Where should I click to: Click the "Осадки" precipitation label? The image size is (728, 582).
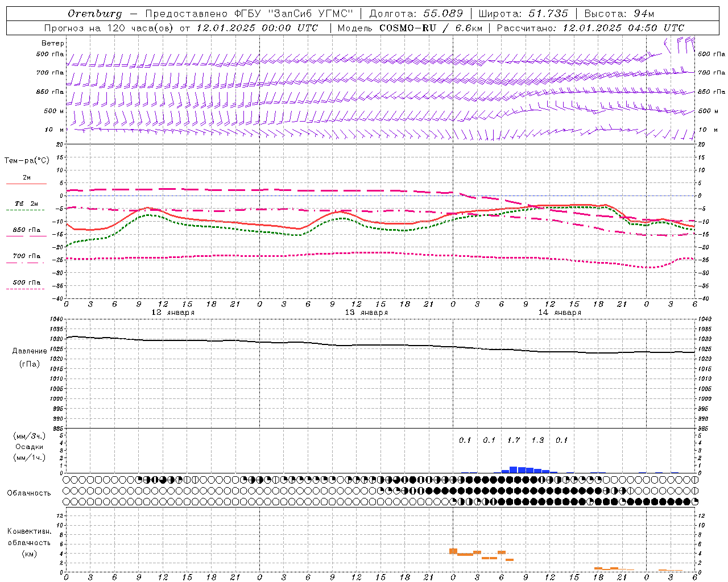(29, 447)
